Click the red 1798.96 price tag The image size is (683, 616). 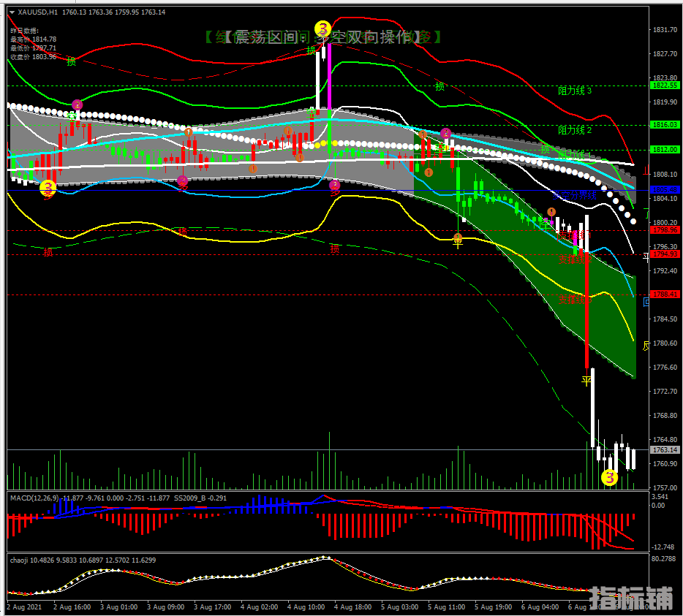coord(665,230)
